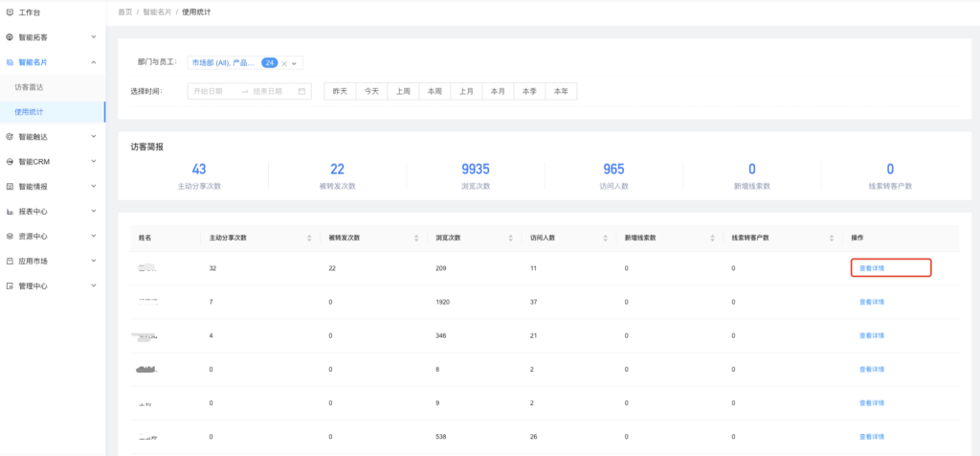This screenshot has width=980, height=456.
Task: Click the 智能拓客 sidebar icon
Action: (10, 37)
